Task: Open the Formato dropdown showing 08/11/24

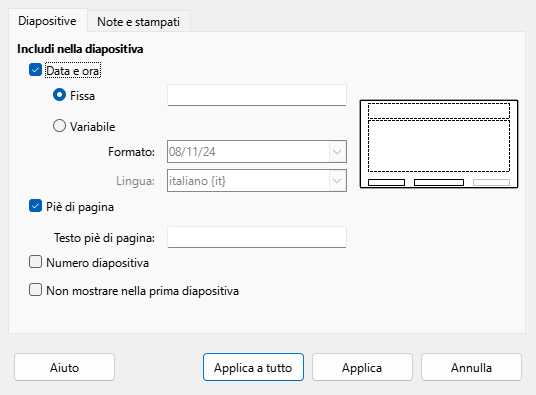Action: tap(257, 151)
